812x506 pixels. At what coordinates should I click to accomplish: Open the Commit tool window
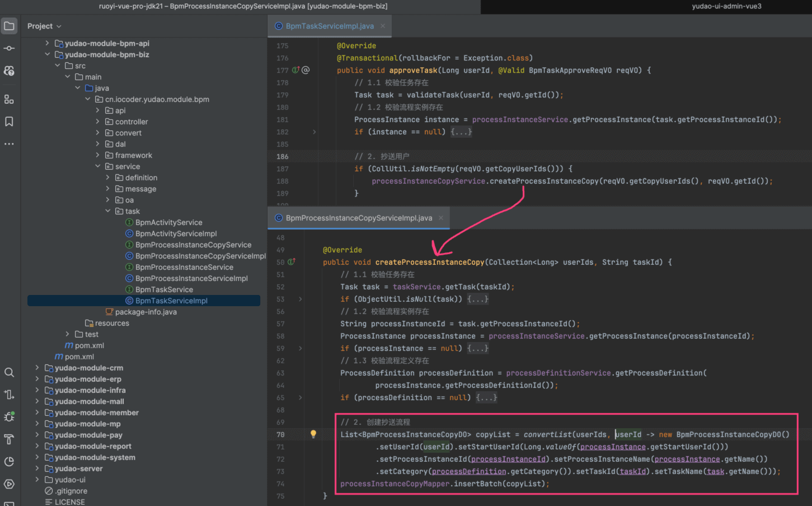tap(9, 49)
